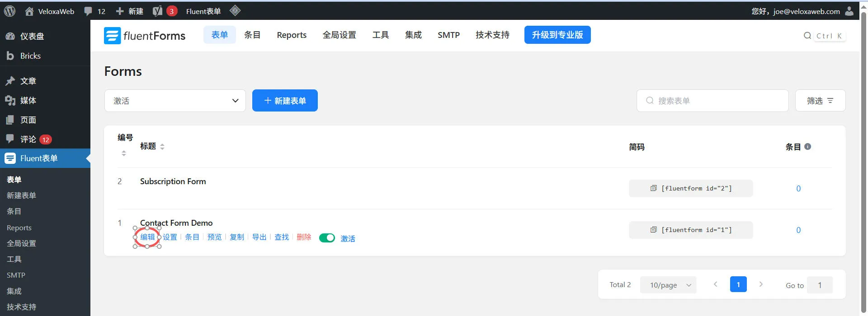868x316 pixels.
Task: Toggle the Contact Form Demo active switch
Action: point(327,238)
